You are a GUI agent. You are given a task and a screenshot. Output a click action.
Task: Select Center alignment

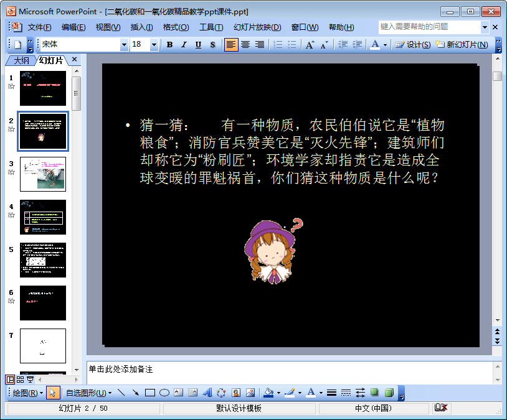tap(245, 45)
